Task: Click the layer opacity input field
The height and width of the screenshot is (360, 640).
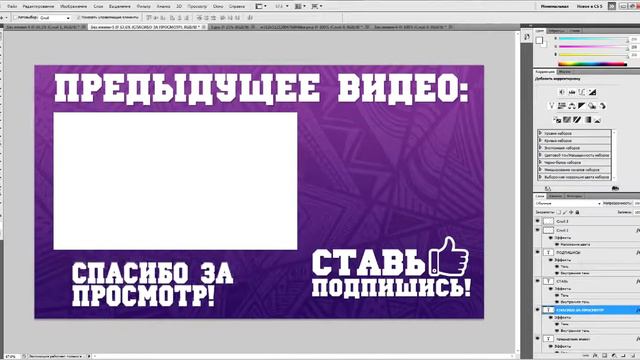Action: pyautogui.click(x=637, y=203)
